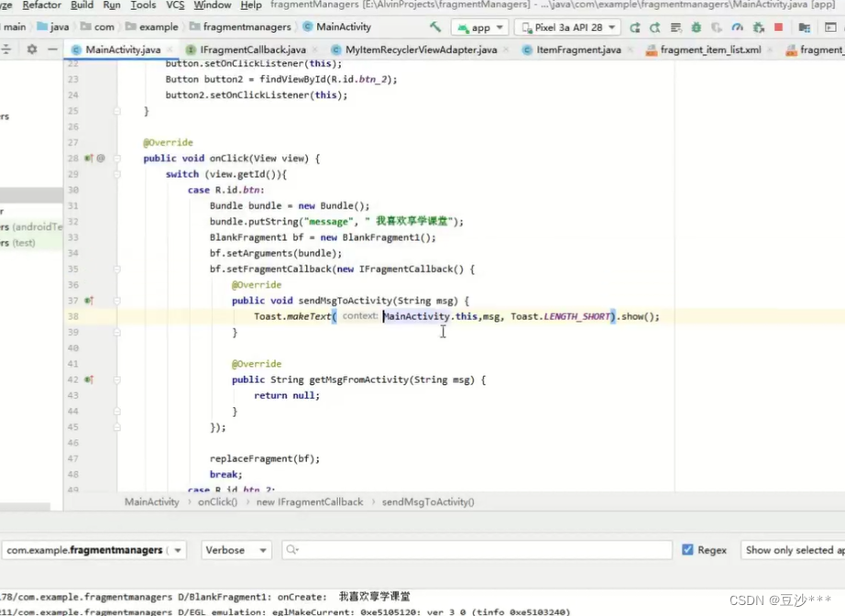Open the Window menu

point(213,5)
